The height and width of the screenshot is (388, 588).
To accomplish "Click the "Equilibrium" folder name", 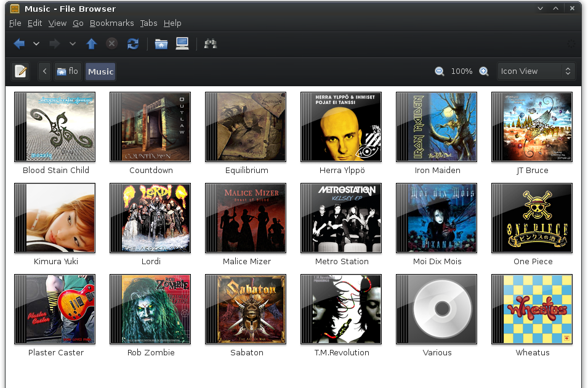I will click(247, 171).
